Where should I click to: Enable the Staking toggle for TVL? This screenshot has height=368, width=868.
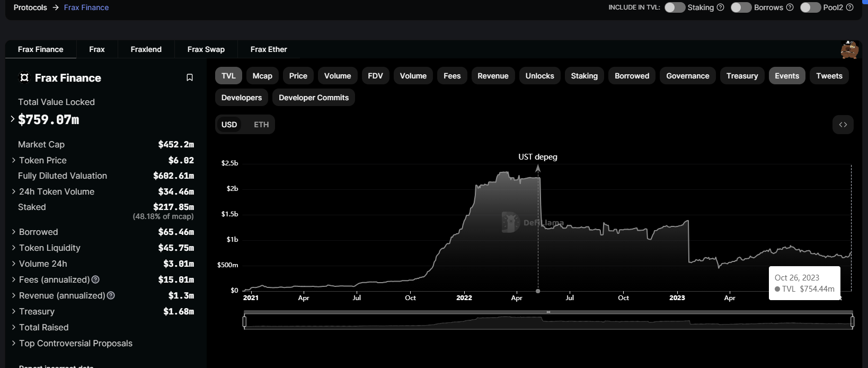click(x=675, y=7)
